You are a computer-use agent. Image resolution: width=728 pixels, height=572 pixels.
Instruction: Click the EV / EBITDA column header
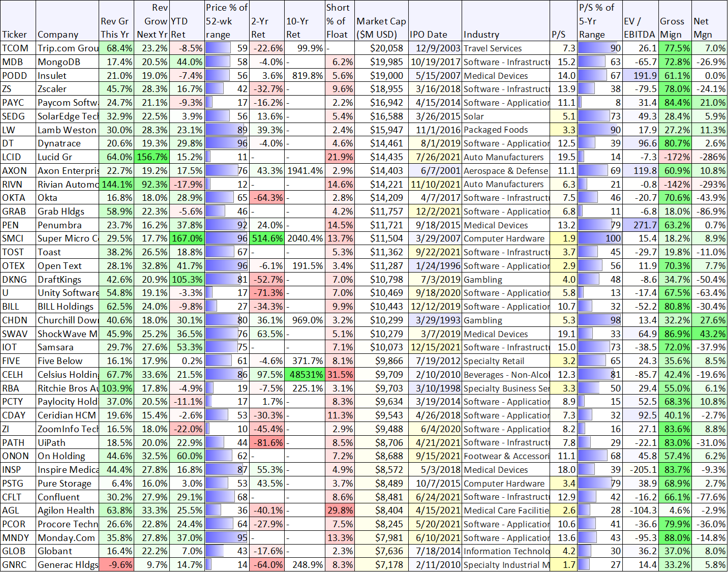coord(641,21)
